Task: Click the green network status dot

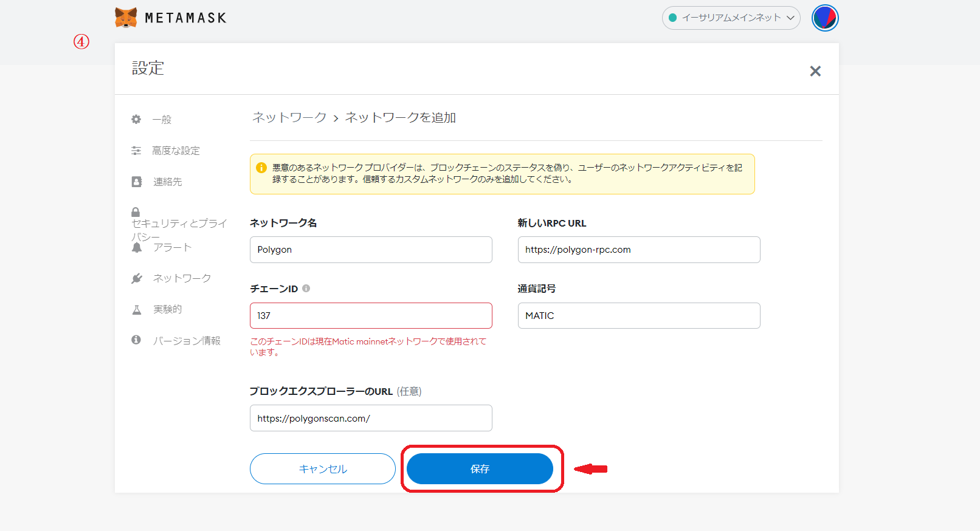Action: coord(673,18)
